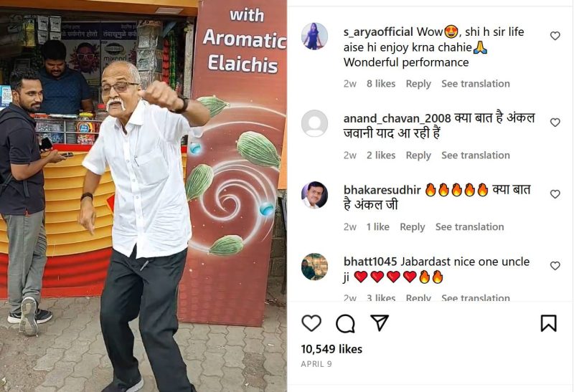The image size is (574, 392).
Task: Open comments using the speech bubble icon
Action: click(345, 323)
